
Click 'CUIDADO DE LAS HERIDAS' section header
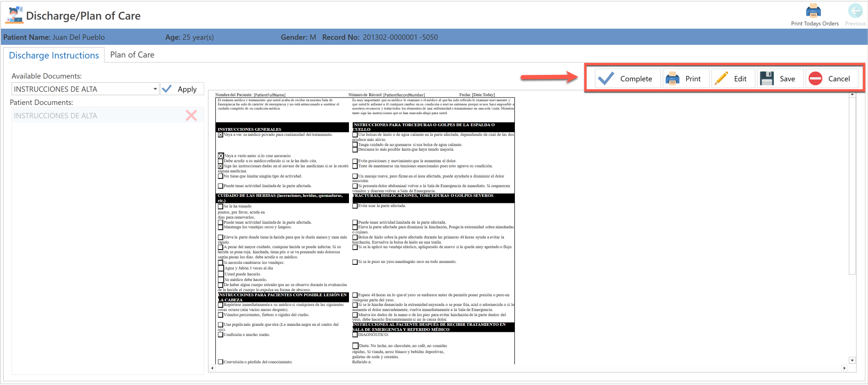tap(282, 198)
